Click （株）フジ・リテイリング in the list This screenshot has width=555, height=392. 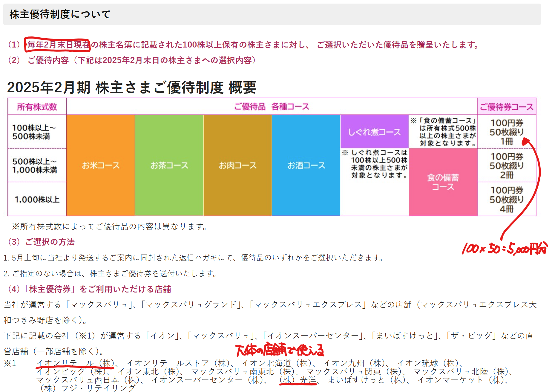coord(88,388)
